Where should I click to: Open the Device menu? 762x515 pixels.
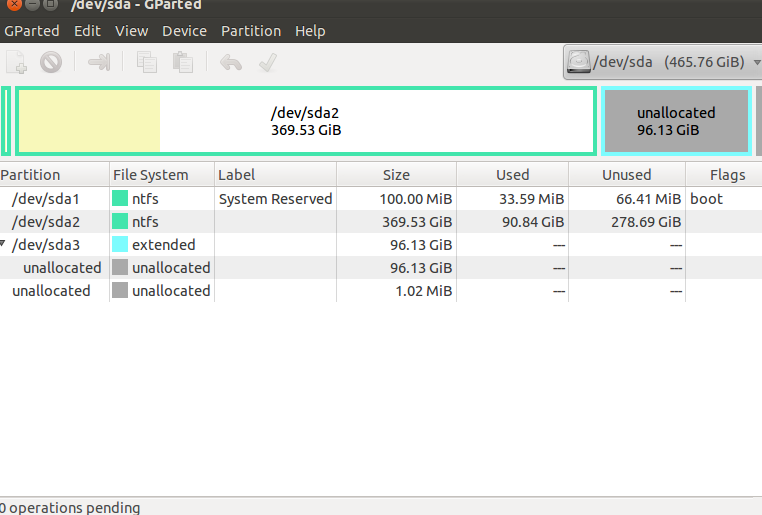point(185,31)
